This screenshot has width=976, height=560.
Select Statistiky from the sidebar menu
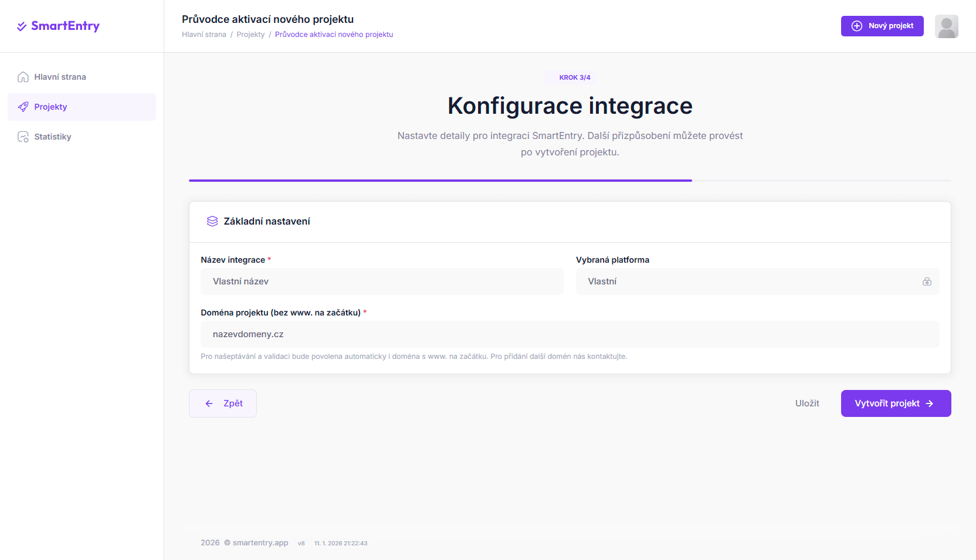53,137
